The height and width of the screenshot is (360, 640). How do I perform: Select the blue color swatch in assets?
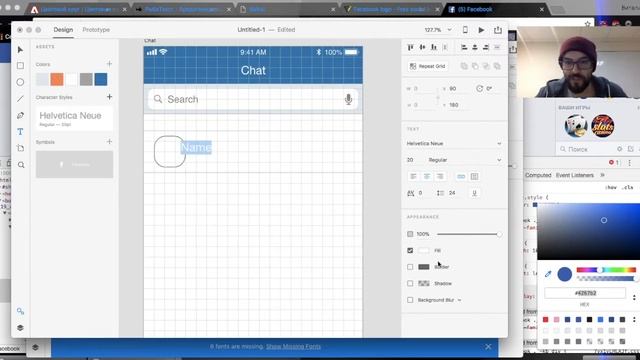(x=101, y=79)
